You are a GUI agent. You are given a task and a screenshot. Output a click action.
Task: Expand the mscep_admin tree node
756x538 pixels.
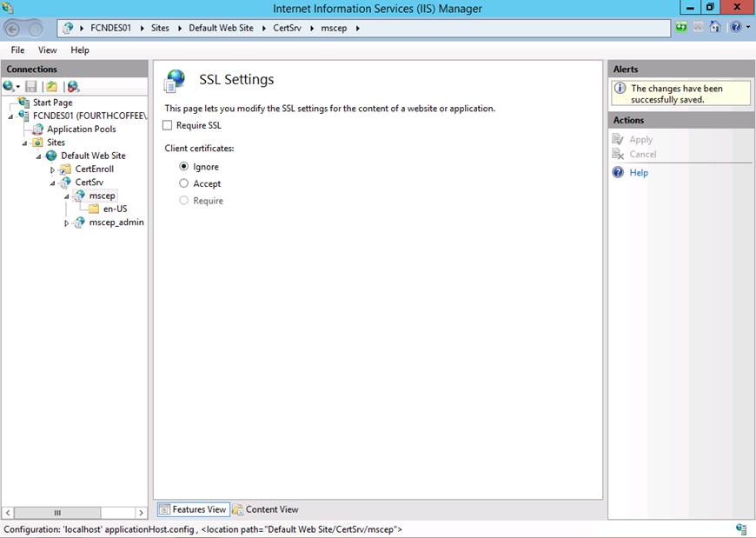click(x=67, y=223)
